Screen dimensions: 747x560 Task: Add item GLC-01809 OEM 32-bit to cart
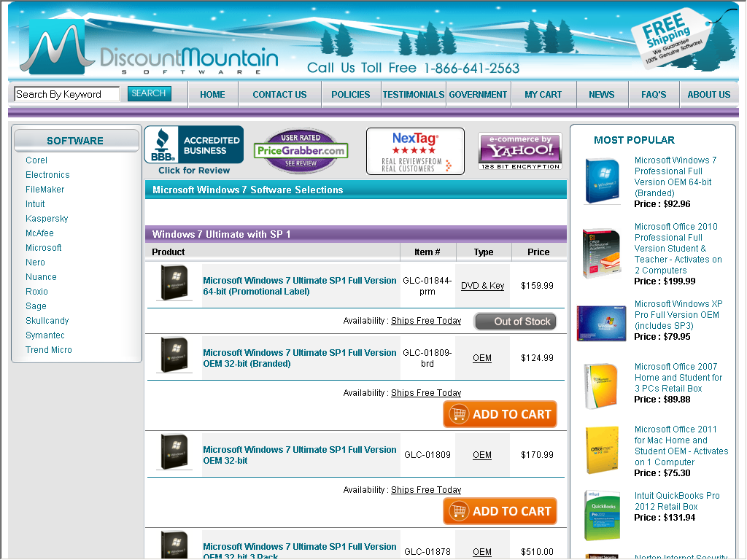click(500, 511)
